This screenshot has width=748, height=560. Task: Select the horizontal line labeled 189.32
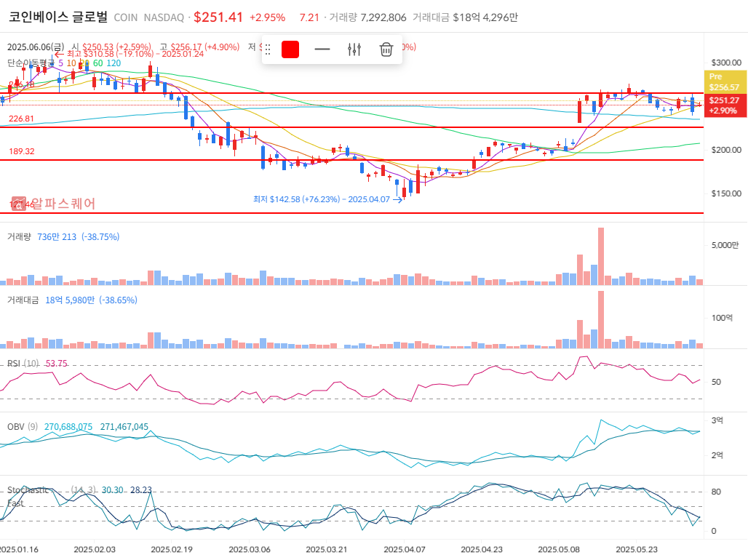[x=352, y=160]
